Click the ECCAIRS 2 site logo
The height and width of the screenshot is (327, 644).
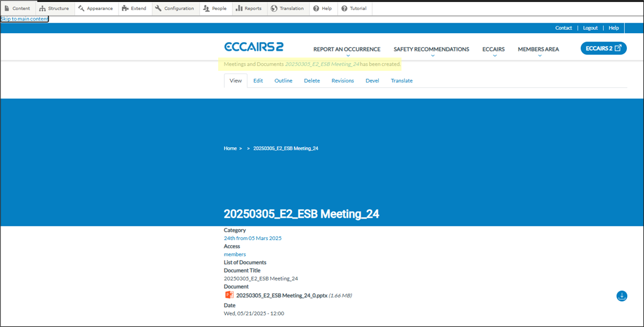tap(254, 47)
